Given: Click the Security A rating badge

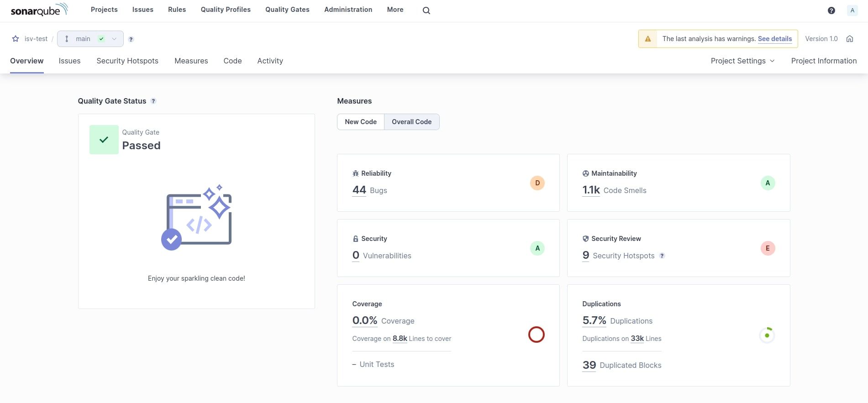Looking at the screenshot, I should pyautogui.click(x=537, y=248).
